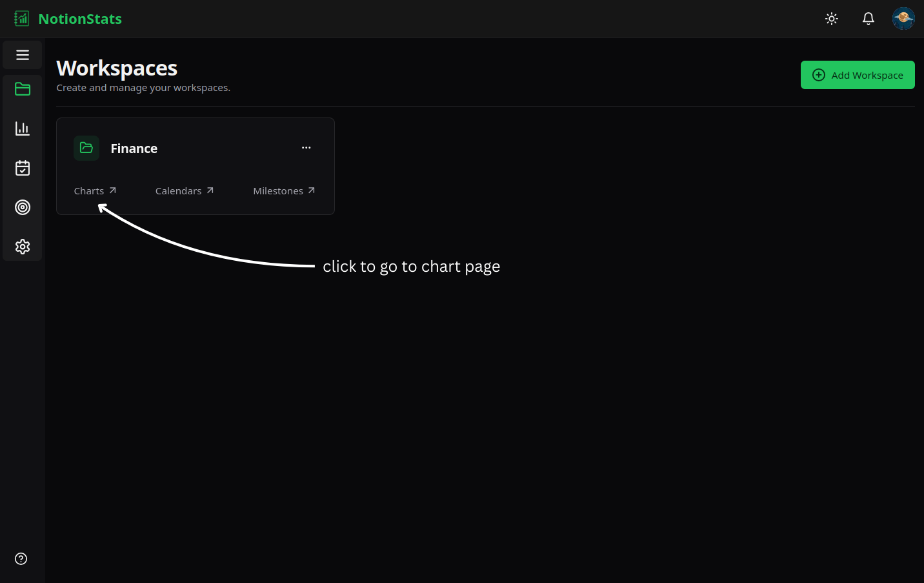Open the Calendars link in the Finance card
The image size is (924, 583).
point(184,191)
